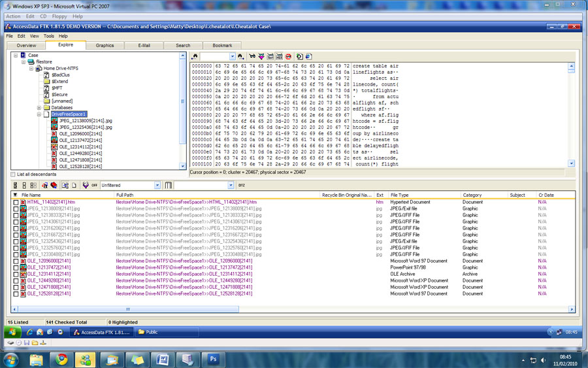Open the FTK View menu
Screen dimensions: 588x368
[x=34, y=36]
